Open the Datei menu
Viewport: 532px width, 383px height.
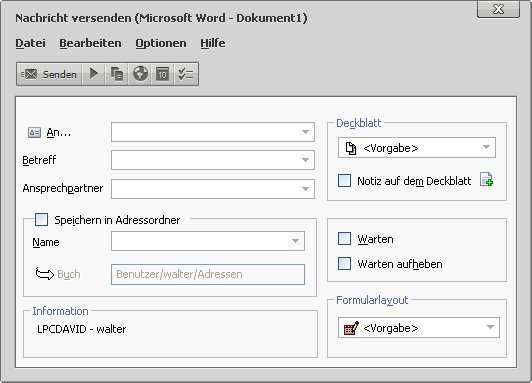pos(30,43)
